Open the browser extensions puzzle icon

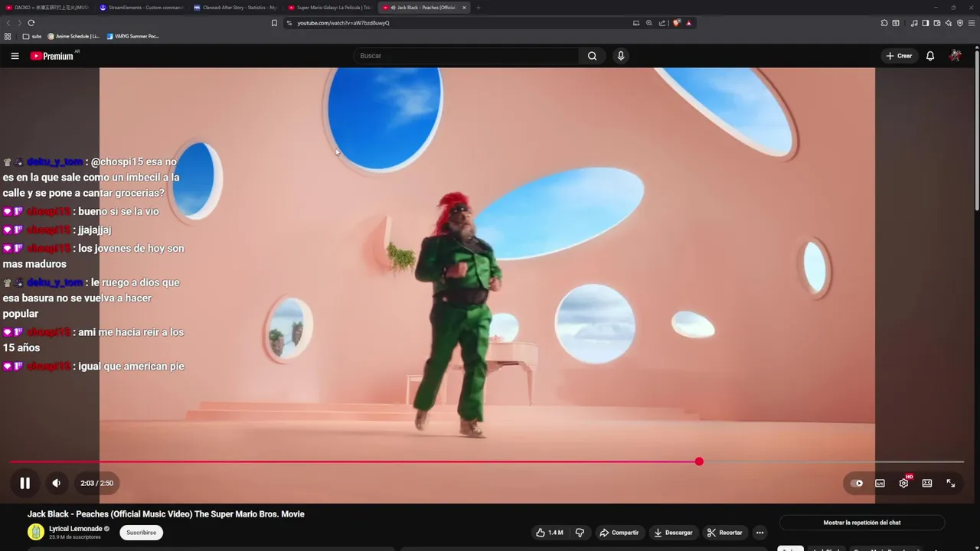[884, 23]
